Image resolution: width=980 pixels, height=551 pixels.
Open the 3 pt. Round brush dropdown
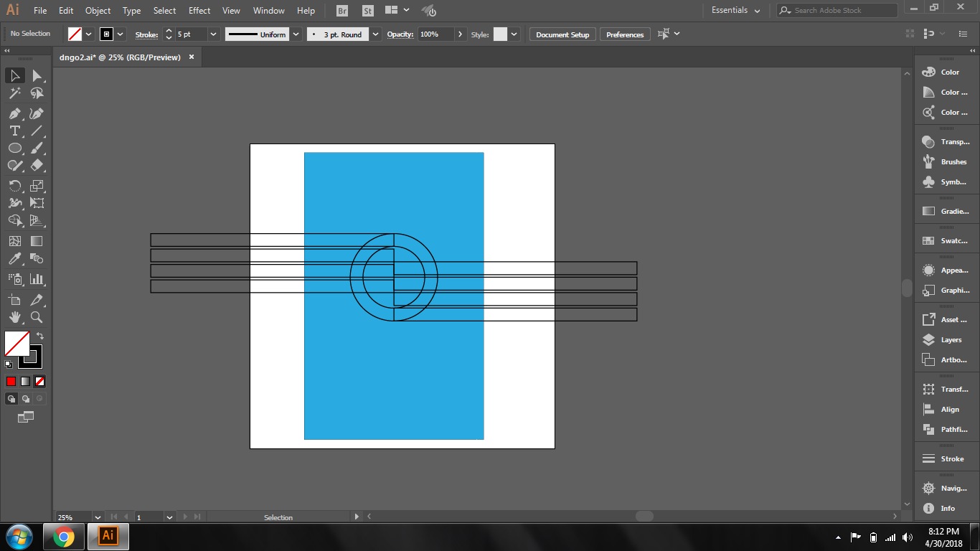pyautogui.click(x=376, y=34)
